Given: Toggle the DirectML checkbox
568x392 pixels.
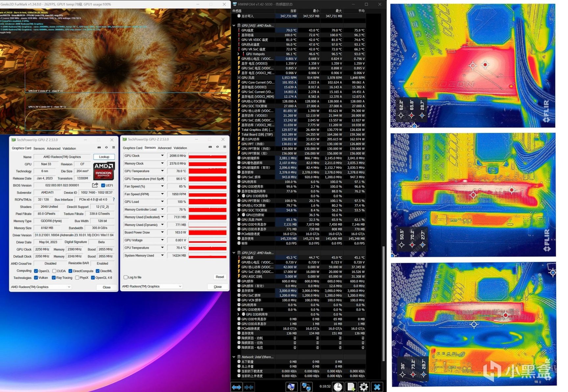Looking at the screenshot, I should pyautogui.click(x=98, y=271).
